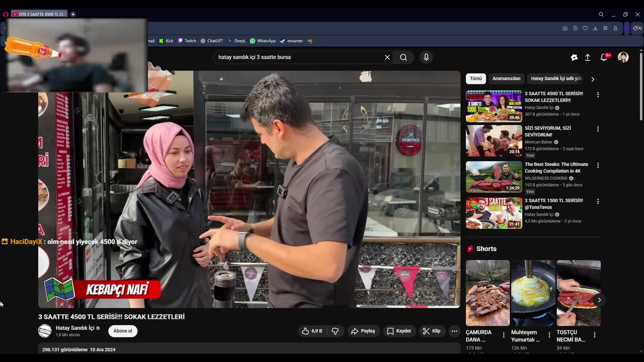
Task: Open the DeepL bookmark
Action: 236,41
